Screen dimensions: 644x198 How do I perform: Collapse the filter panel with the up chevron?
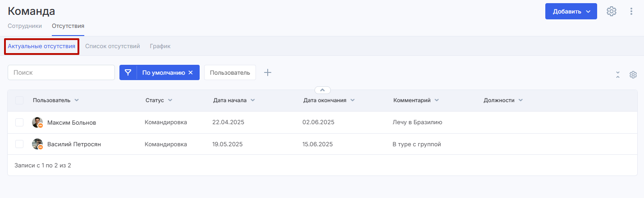click(323, 90)
